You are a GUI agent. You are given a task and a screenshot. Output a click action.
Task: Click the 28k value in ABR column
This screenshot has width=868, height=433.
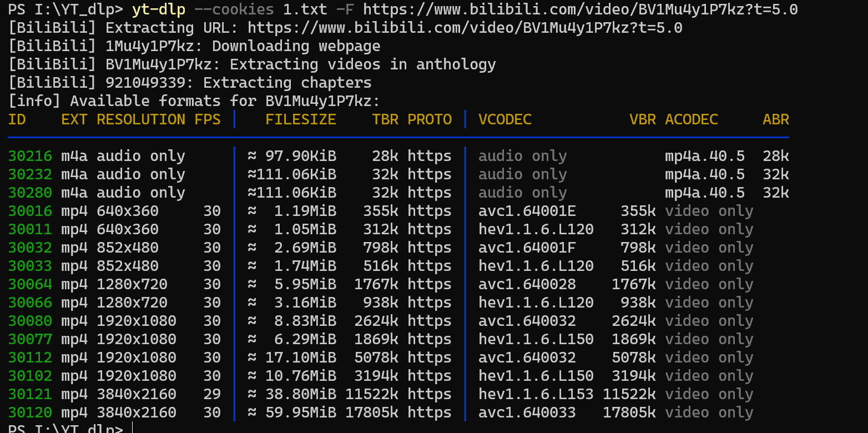[x=776, y=156]
